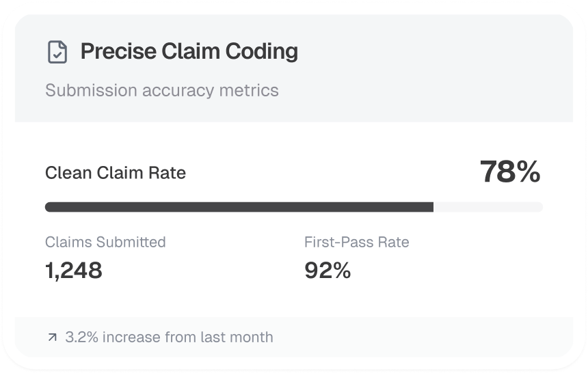The image size is (588, 373).
Task: Select the 1,248 claims submitted figure
Action: point(74,271)
